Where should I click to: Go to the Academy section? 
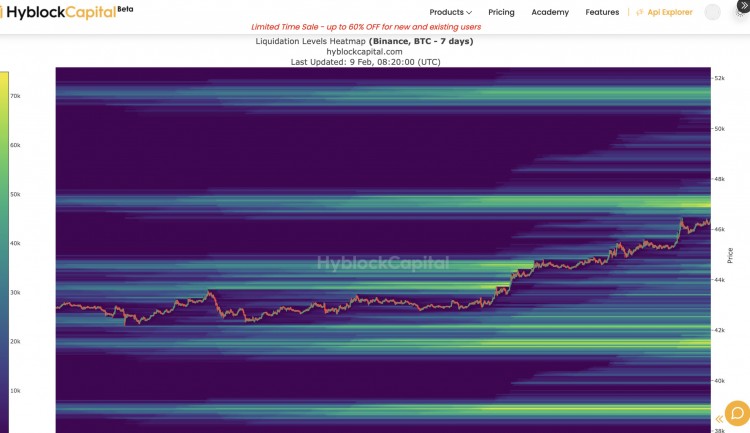(x=550, y=12)
